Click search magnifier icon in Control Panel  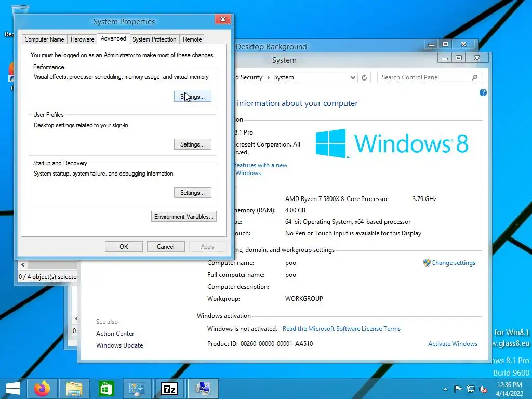pyautogui.click(x=475, y=77)
